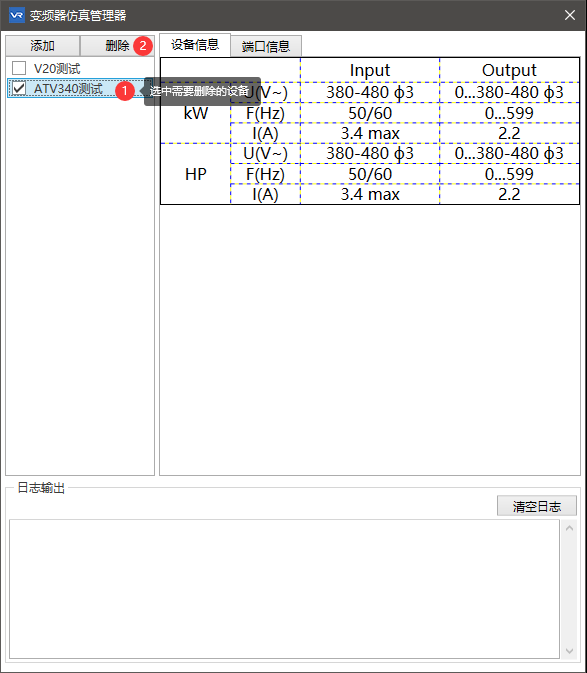587x673 pixels.
Task: Click the Input column header cell
Action: [x=370, y=70]
